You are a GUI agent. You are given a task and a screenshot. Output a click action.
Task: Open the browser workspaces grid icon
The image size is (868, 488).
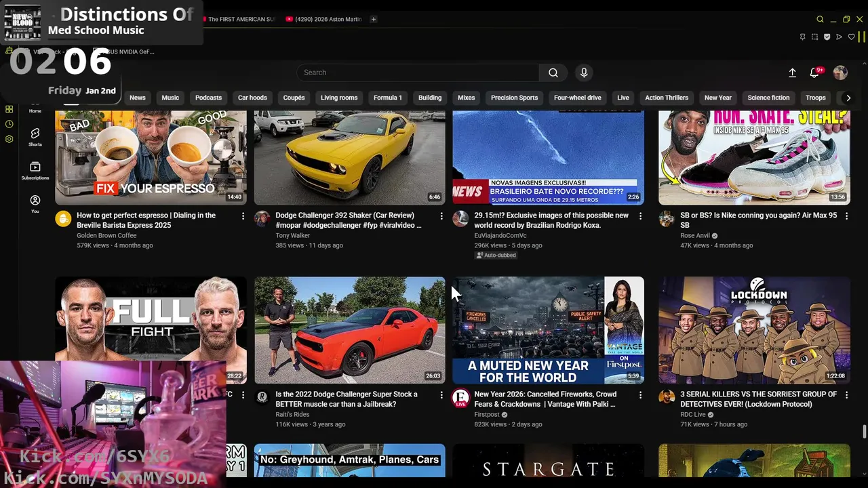coord(9,109)
